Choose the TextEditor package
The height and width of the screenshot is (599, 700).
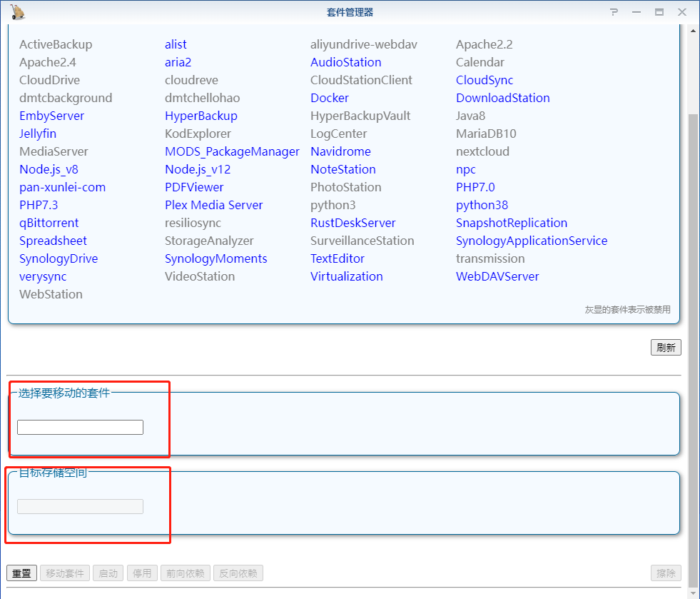pos(337,258)
